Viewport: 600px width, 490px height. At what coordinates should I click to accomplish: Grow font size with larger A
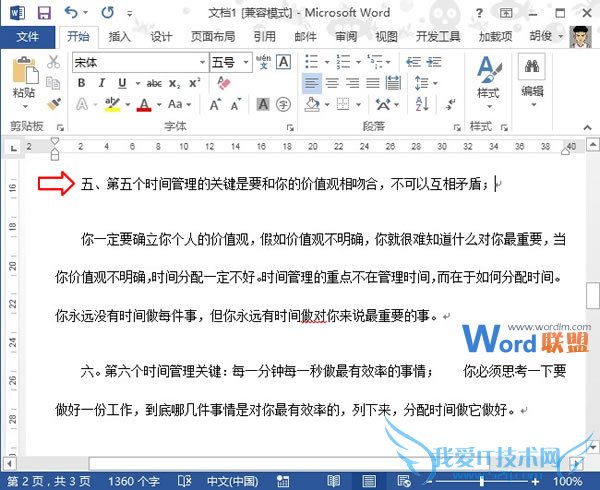coord(215,104)
